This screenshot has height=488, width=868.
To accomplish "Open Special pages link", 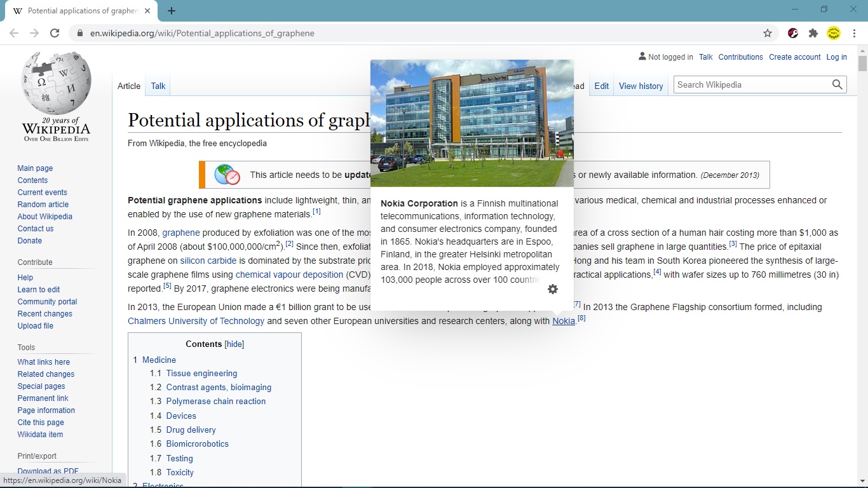I will point(41,386).
